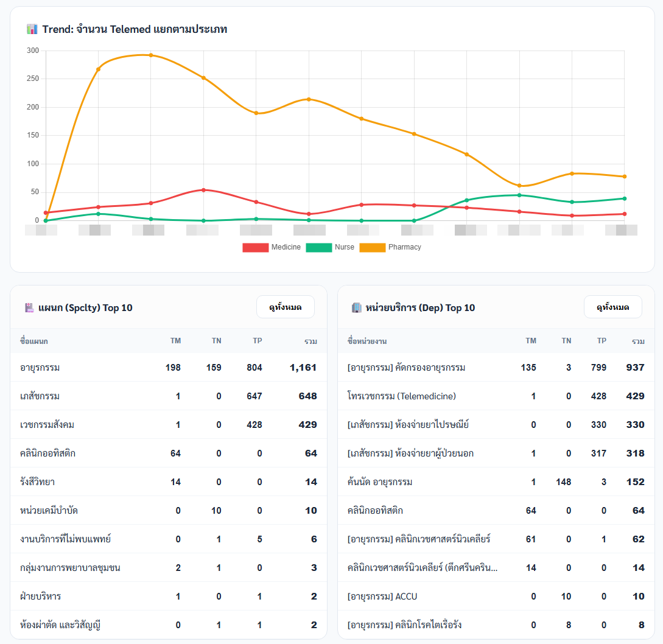Click the Pharmacy peak point near 290
The height and width of the screenshot is (644, 663).
pos(151,55)
